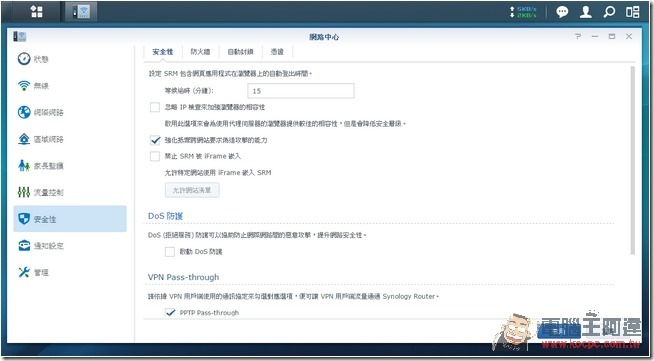Uncheck 強化抵禦跨網站要求偽造攻擊 checkbox
The image size is (654, 361).
coord(155,140)
